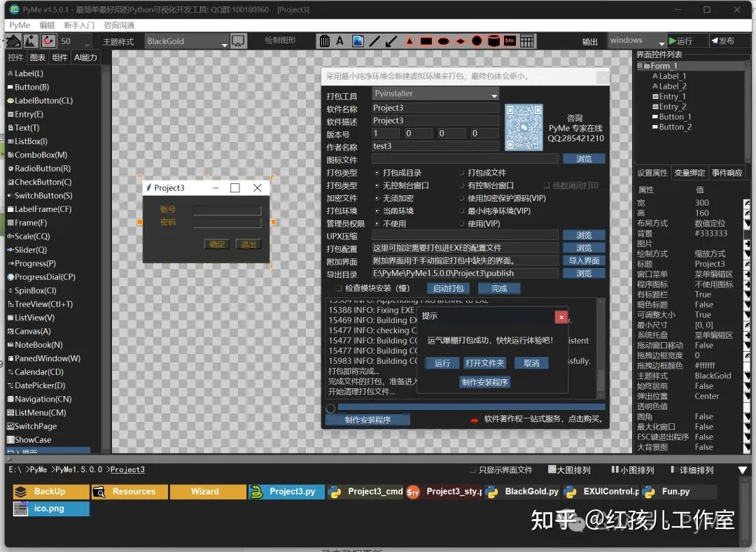Select the line drawing tool
Image resolution: width=756 pixels, height=552 pixels.
pyautogui.click(x=374, y=41)
